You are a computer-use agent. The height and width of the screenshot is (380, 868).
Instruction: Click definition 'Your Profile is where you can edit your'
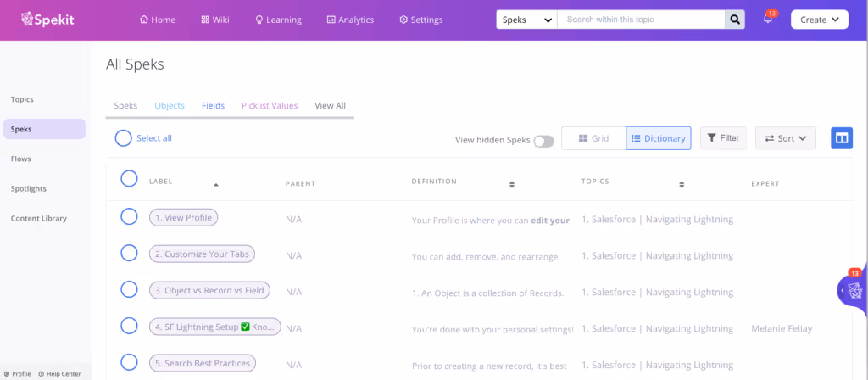491,220
